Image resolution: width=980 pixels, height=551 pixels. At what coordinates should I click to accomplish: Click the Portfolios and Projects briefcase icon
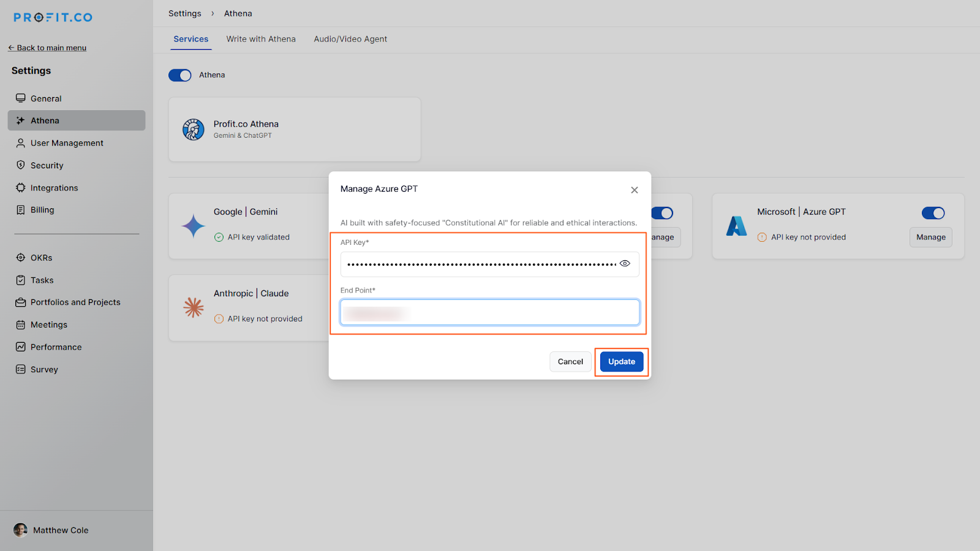[21, 302]
